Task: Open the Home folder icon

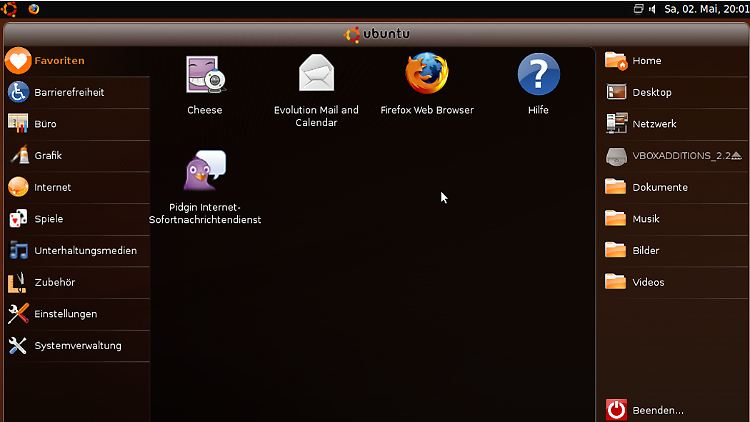Action: [x=616, y=61]
